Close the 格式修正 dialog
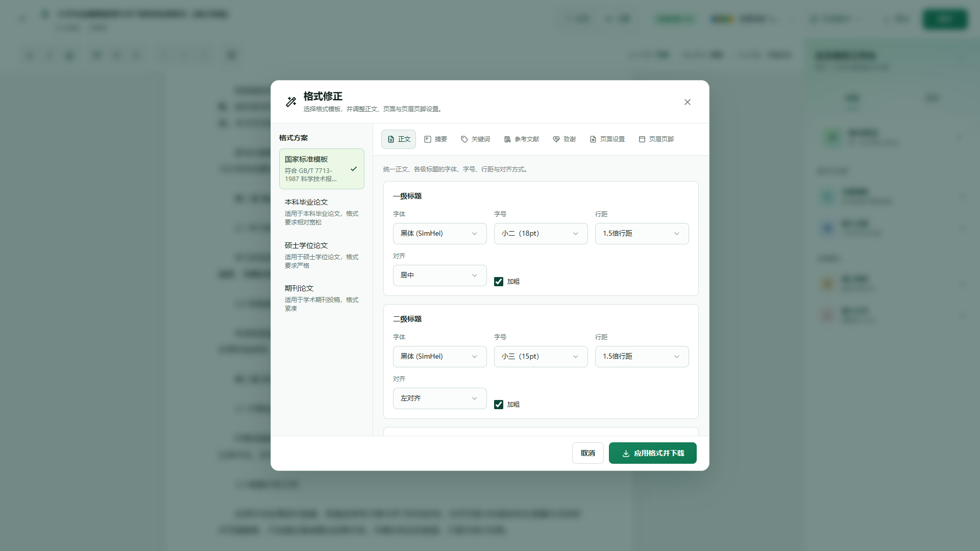This screenshot has height=551, width=980. 687,102
